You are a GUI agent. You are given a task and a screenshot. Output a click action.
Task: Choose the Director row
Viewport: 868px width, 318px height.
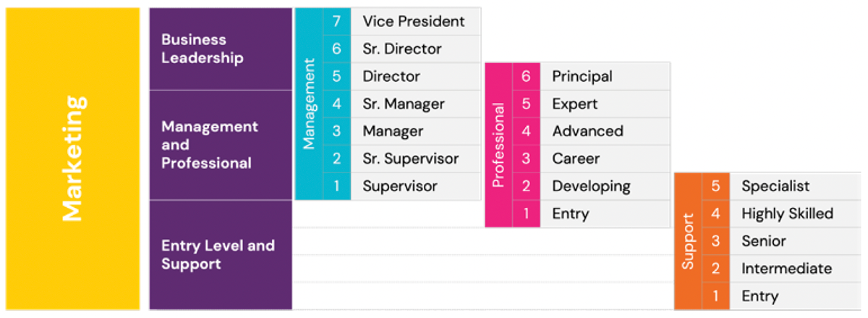(401, 76)
